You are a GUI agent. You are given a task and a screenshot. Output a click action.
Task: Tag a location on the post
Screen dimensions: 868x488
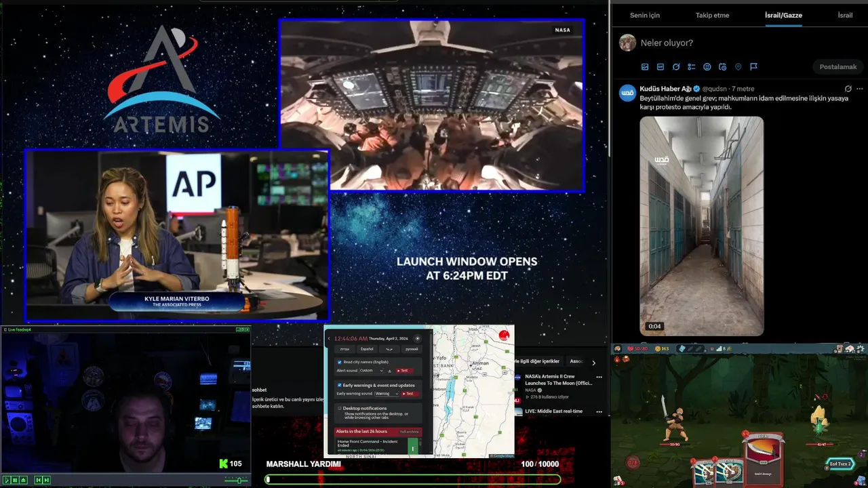pyautogui.click(x=738, y=67)
